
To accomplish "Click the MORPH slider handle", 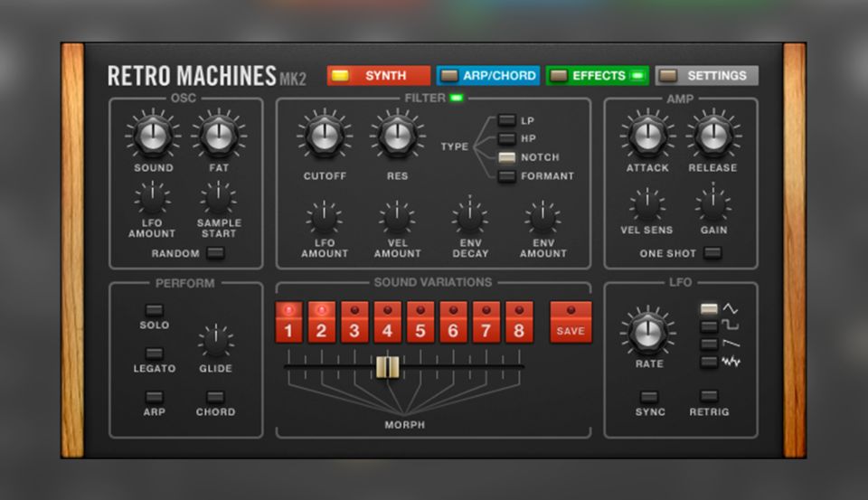I will (387, 367).
